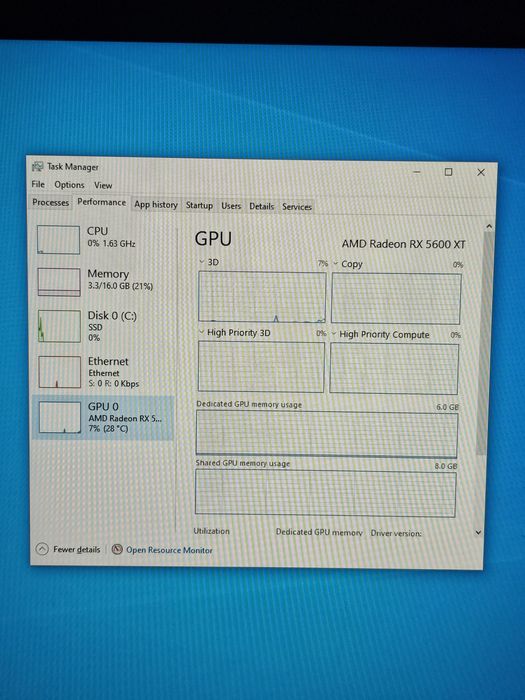
Task: Click the Driver version label
Action: click(396, 533)
